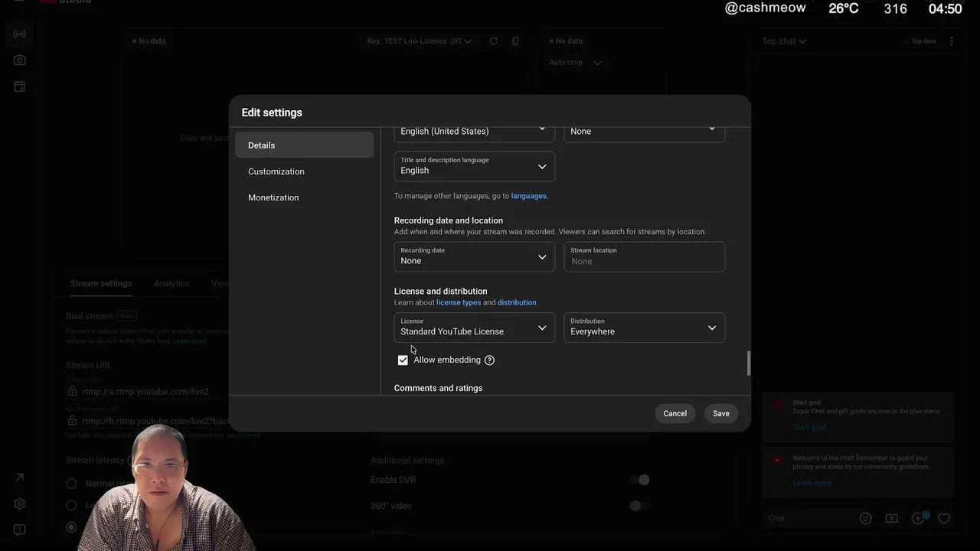Open the Recording date dropdown

(475, 257)
